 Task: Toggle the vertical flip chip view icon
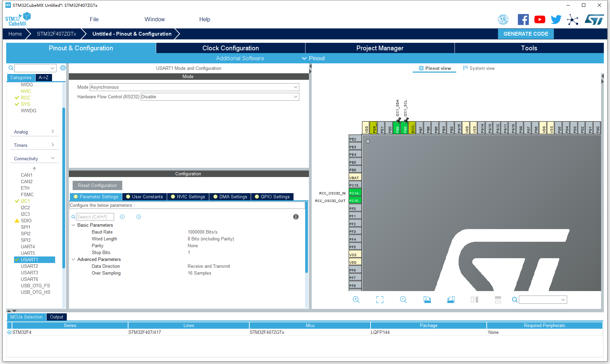(x=498, y=300)
